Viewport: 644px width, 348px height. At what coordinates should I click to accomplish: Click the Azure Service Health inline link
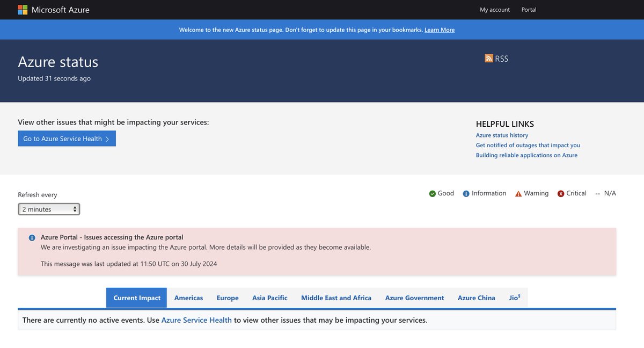196,320
